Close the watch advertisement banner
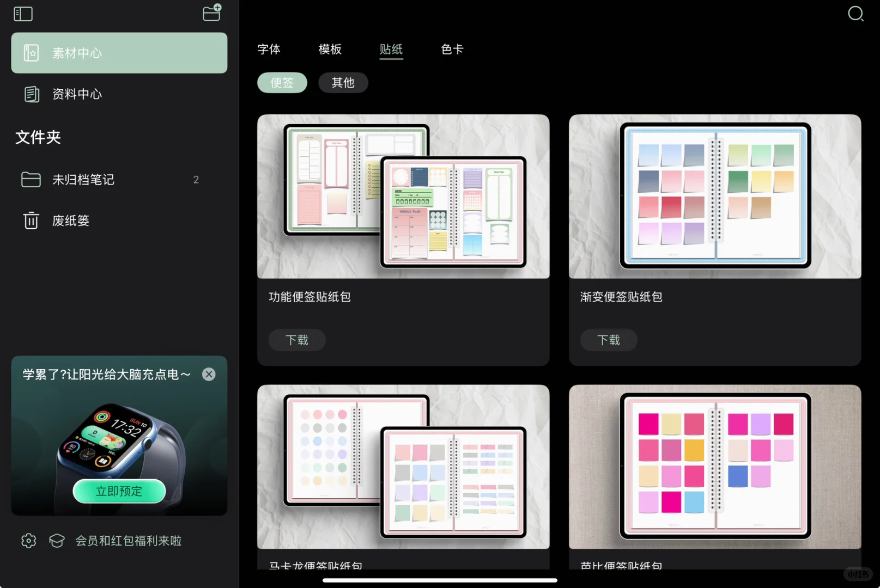The height and width of the screenshot is (588, 880). (x=209, y=374)
